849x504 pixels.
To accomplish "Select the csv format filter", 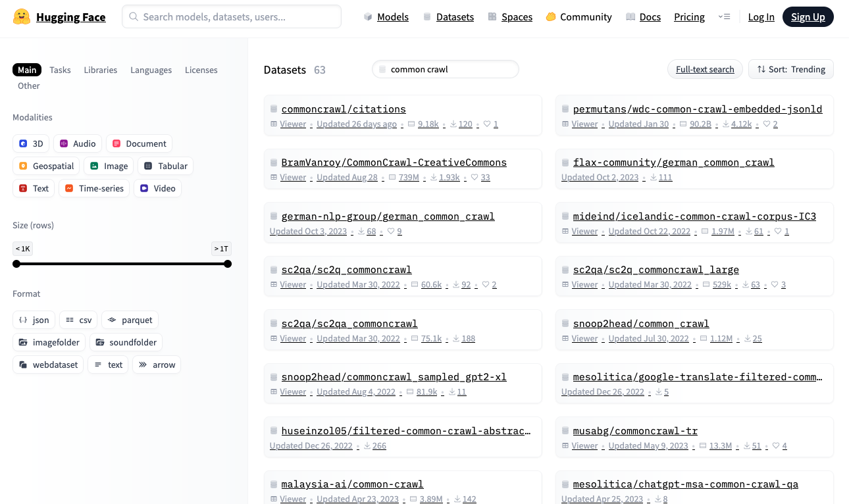I will coord(78,320).
